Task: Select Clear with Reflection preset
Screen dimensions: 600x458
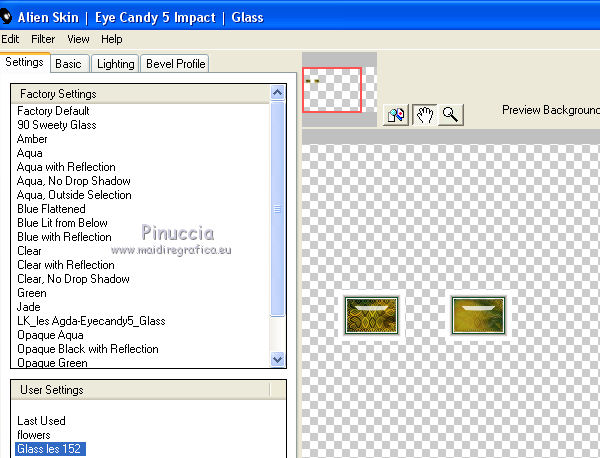Action: click(66, 265)
